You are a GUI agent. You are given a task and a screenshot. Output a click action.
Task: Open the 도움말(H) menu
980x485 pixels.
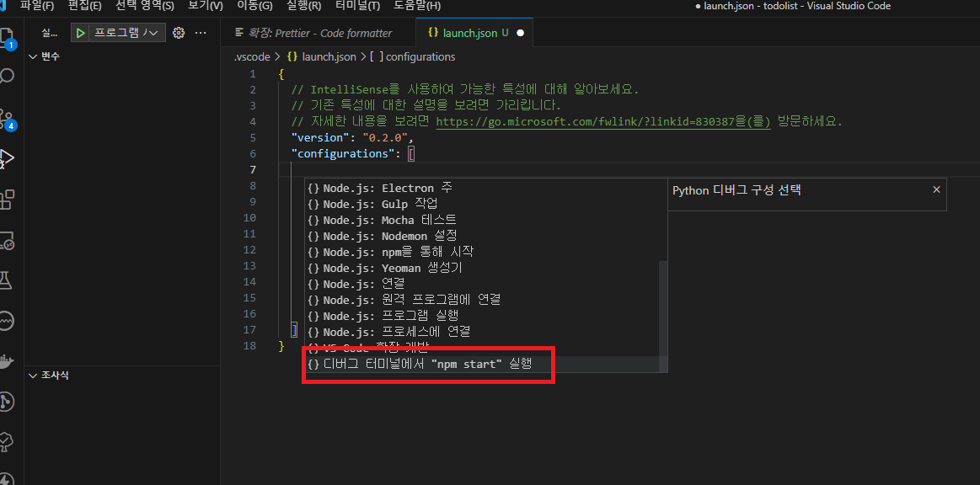(x=417, y=6)
